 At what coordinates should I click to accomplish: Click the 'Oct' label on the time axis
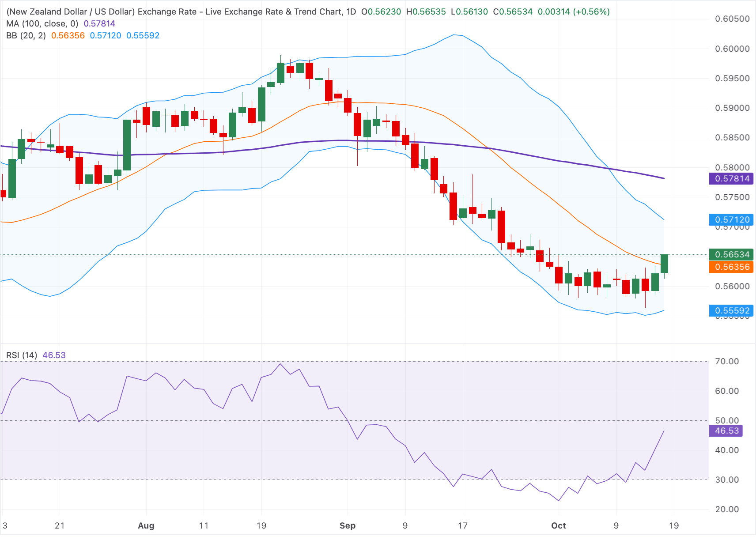click(x=559, y=526)
